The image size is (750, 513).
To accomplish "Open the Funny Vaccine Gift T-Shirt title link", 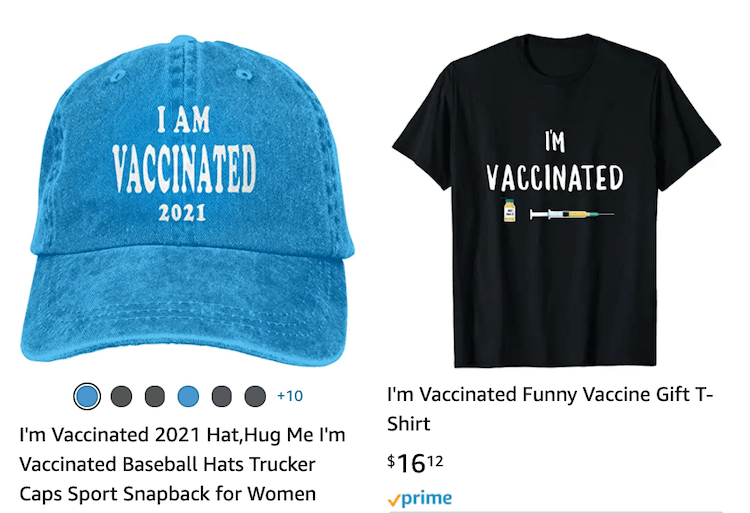I will coord(550,409).
